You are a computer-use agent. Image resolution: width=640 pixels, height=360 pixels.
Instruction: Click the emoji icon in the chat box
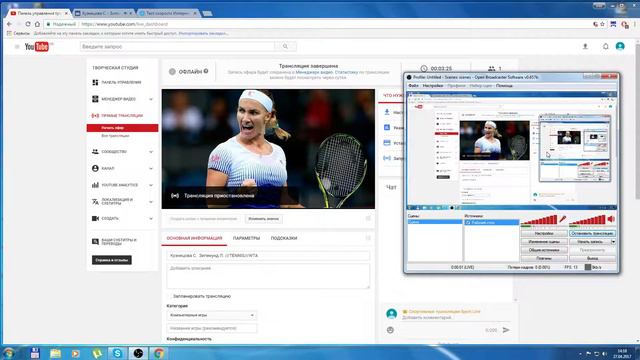pos(390,330)
